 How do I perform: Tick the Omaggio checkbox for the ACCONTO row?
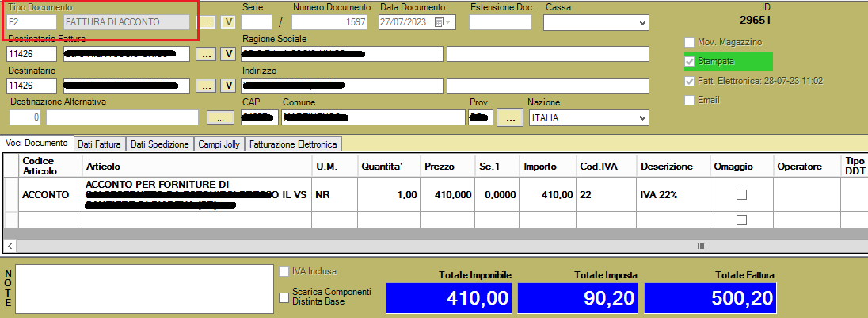pos(741,195)
